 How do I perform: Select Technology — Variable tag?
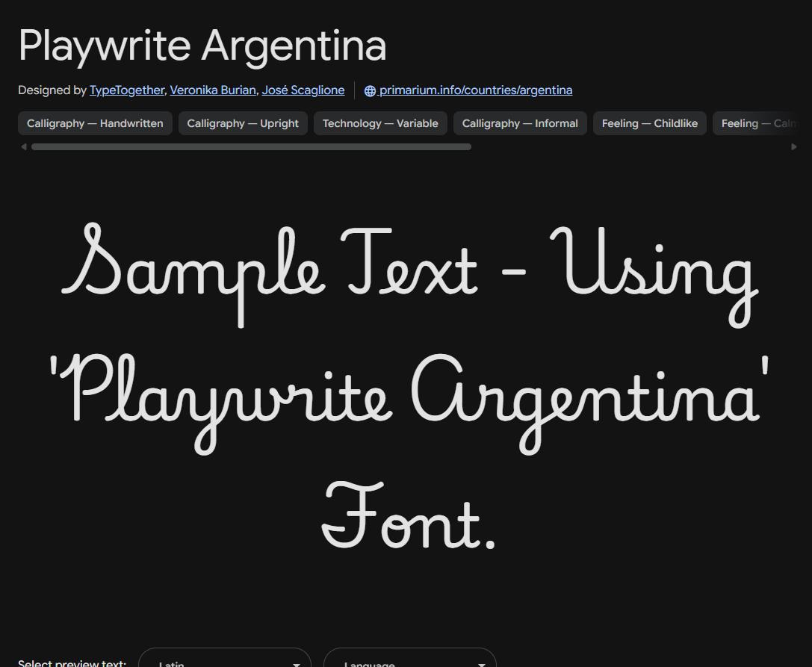[381, 123]
